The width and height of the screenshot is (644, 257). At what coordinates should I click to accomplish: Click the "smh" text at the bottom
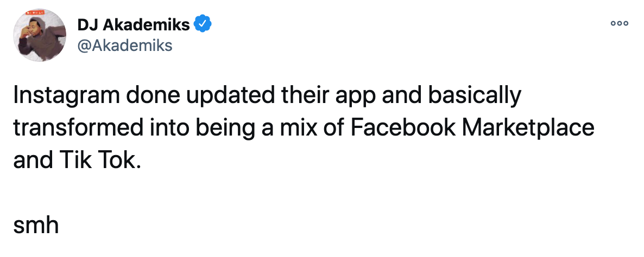[35, 225]
